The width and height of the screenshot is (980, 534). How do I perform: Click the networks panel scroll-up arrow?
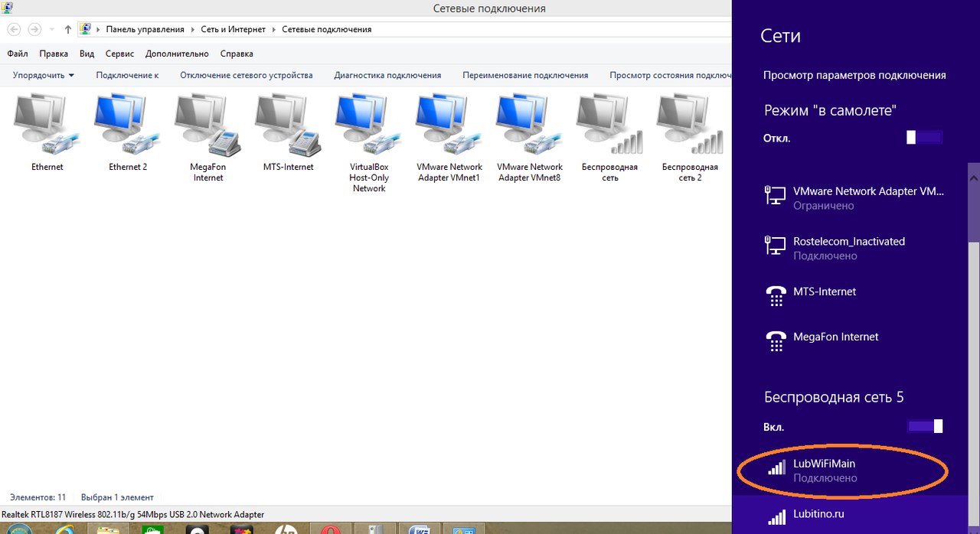pyautogui.click(x=973, y=177)
